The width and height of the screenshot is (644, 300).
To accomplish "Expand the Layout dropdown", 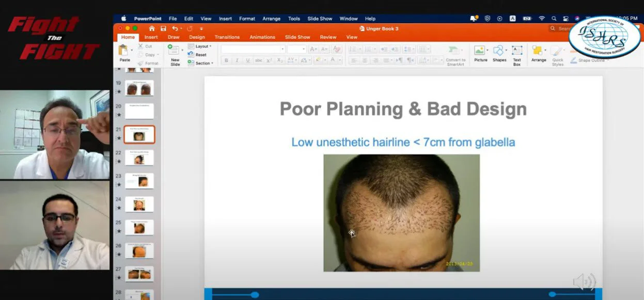I will [200, 46].
